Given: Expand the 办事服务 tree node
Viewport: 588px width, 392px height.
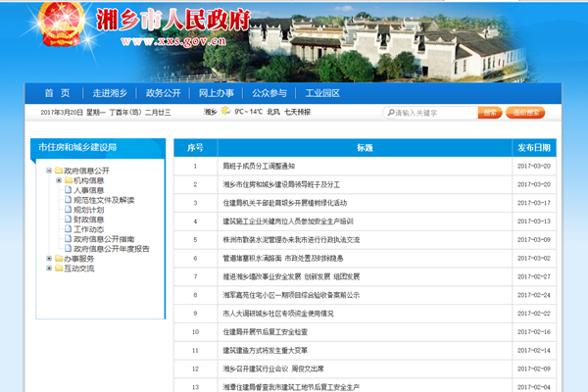Looking at the screenshot, I should pos(49,259).
